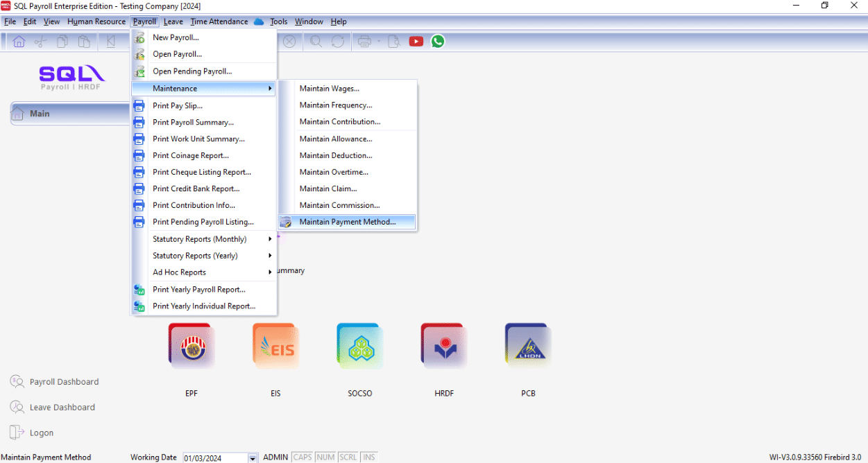This screenshot has height=463, width=868.
Task: Click the YouTube icon in toolbar
Action: tap(416, 42)
